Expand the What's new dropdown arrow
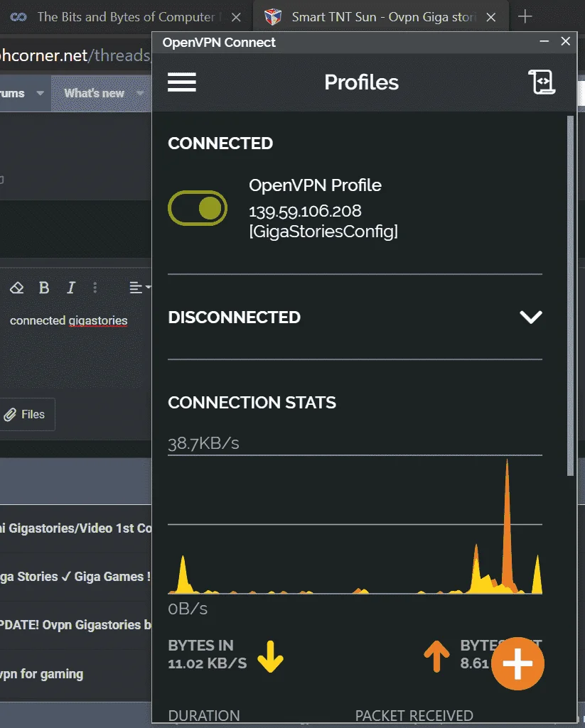This screenshot has width=585, height=728. [x=140, y=93]
